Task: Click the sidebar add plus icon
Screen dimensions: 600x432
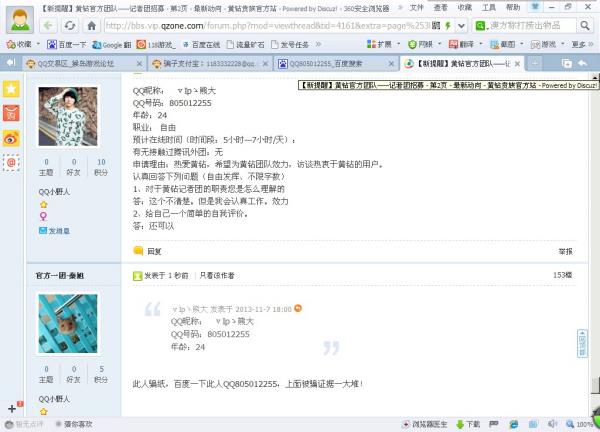Action: [x=12, y=408]
